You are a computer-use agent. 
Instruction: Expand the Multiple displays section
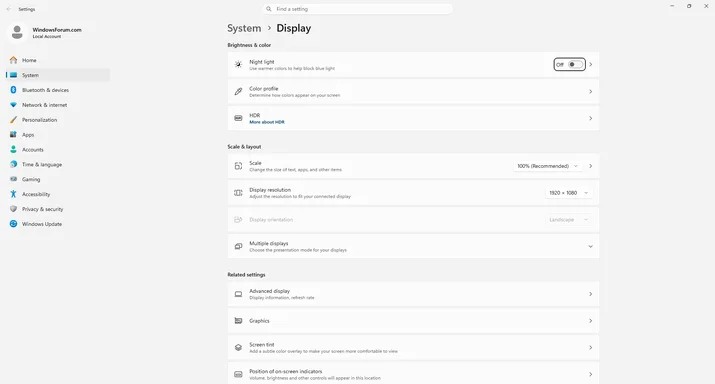(590, 246)
